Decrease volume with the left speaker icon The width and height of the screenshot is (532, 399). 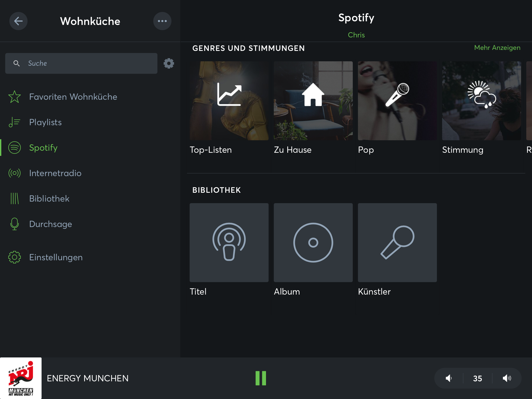coord(449,378)
